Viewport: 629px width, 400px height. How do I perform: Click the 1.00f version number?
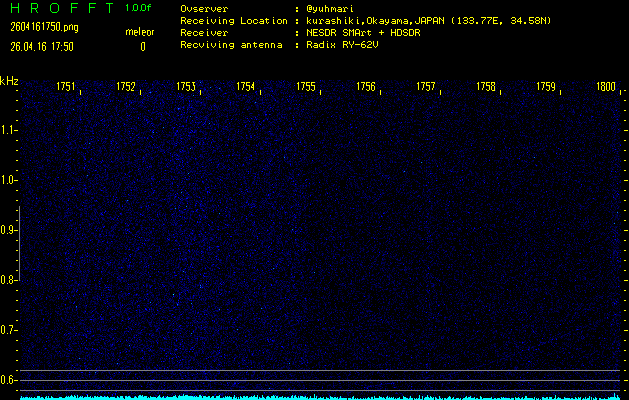point(139,8)
